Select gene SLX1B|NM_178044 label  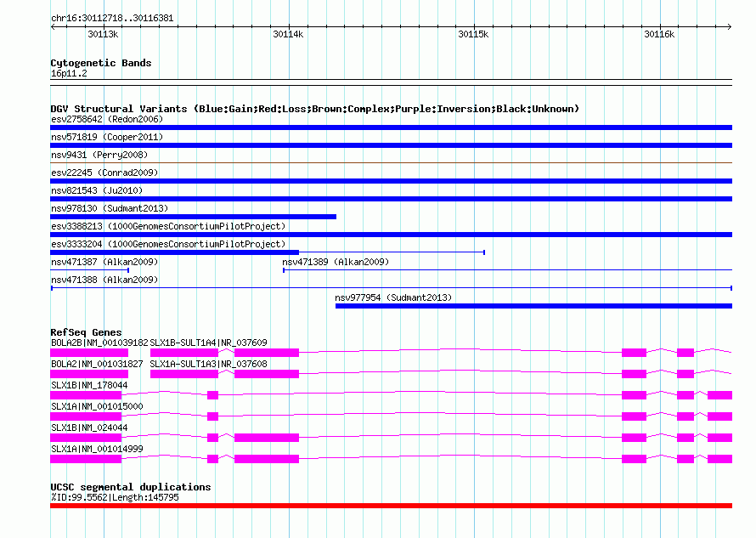click(89, 385)
